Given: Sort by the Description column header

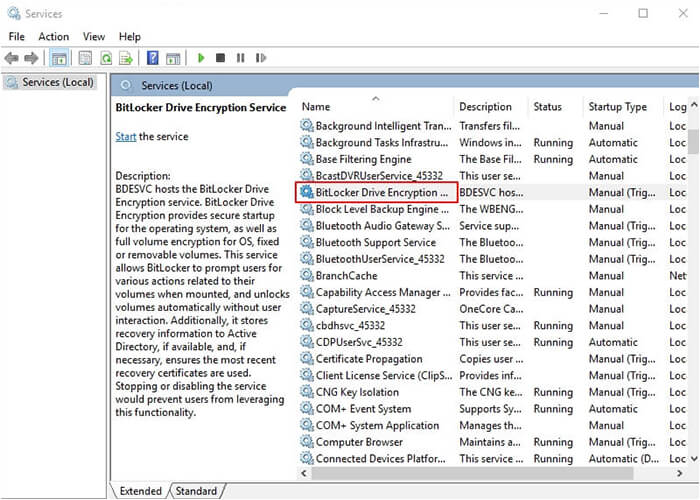Looking at the screenshot, I should [491, 107].
